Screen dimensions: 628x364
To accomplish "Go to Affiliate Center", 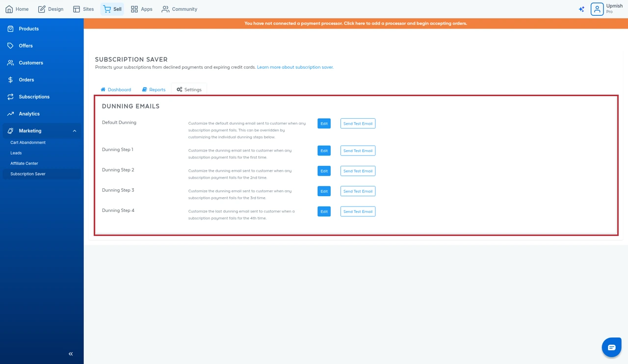I will click(24, 163).
